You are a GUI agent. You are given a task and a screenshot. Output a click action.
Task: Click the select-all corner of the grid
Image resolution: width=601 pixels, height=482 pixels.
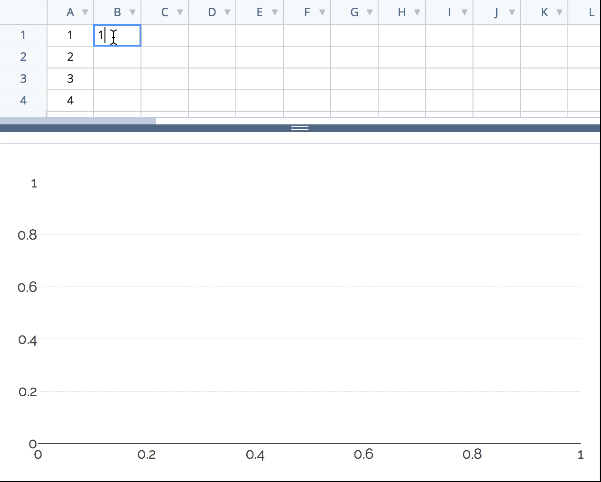(x=23, y=12)
